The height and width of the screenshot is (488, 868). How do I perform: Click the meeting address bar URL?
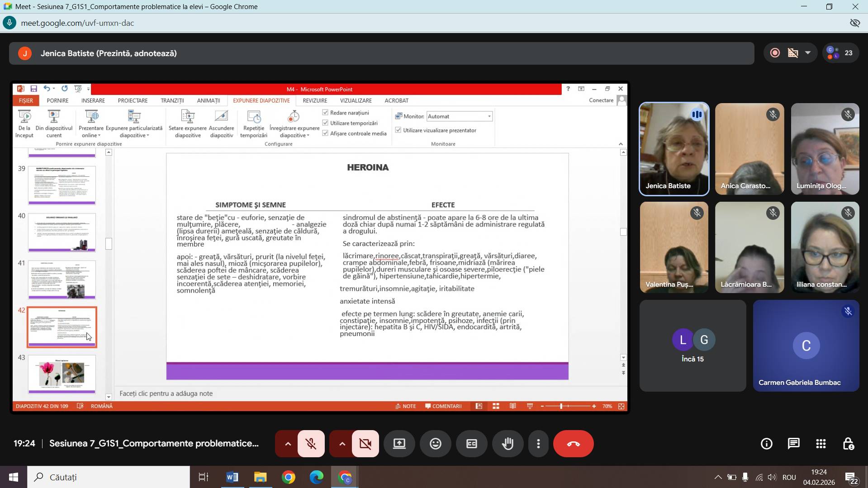77,23
